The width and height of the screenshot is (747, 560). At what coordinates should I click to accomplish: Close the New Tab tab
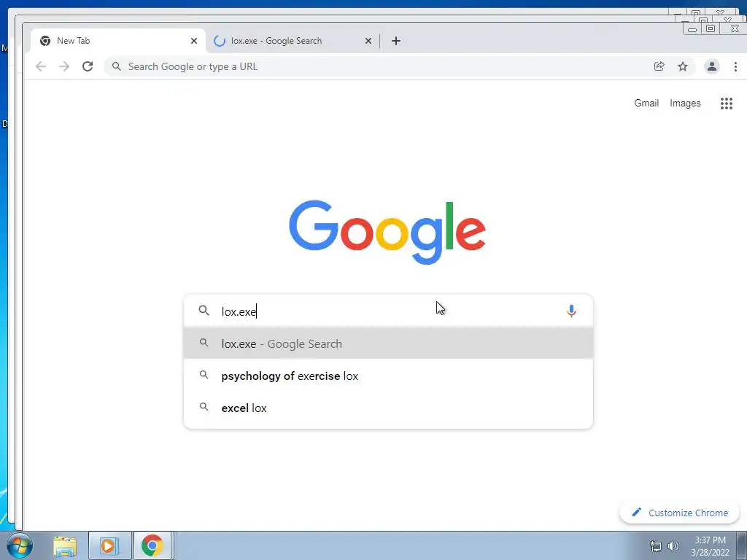pyautogui.click(x=194, y=41)
